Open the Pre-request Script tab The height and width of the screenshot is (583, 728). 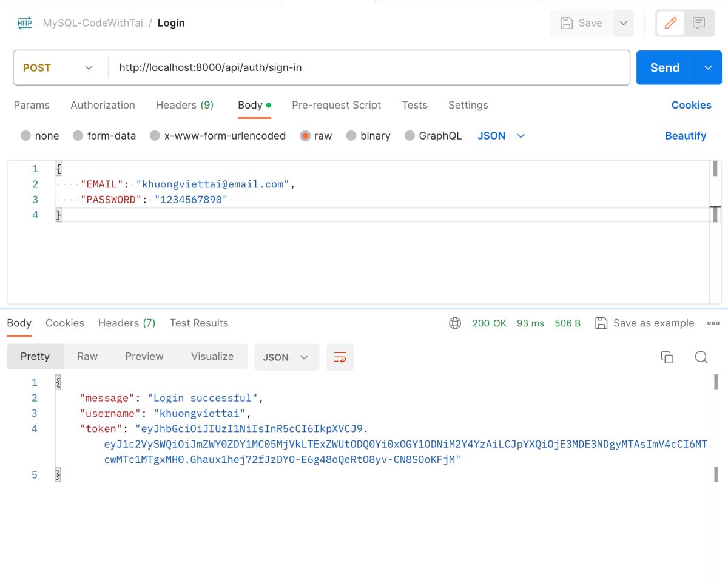point(336,105)
